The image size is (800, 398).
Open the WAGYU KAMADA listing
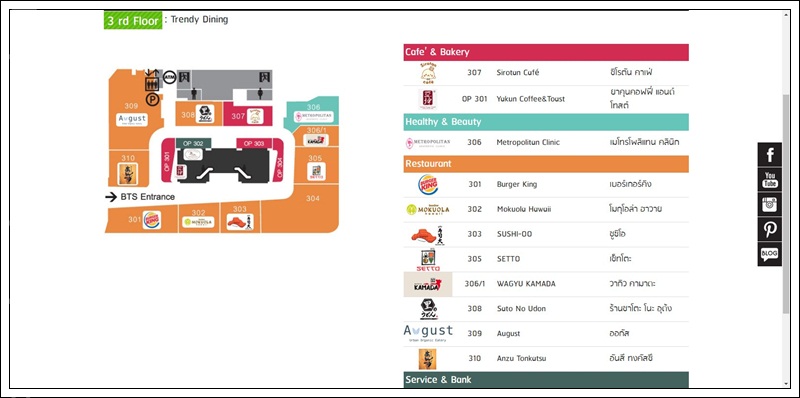tap(546, 284)
